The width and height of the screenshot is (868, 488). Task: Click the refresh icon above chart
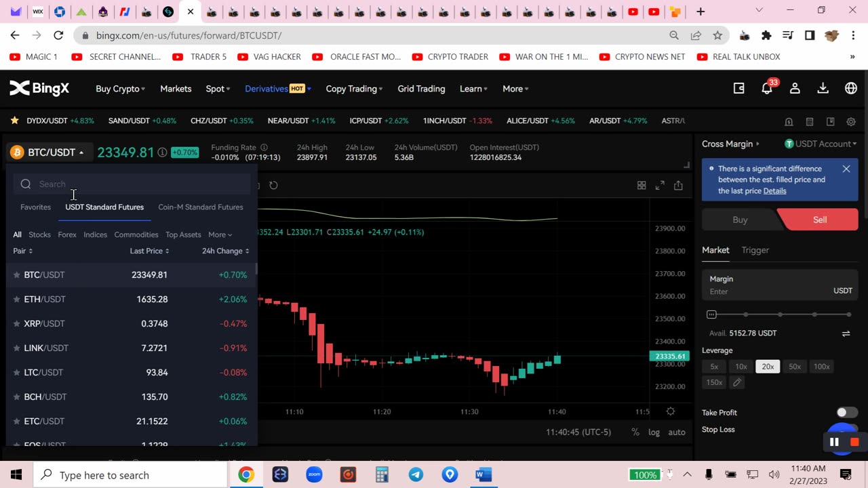click(273, 185)
